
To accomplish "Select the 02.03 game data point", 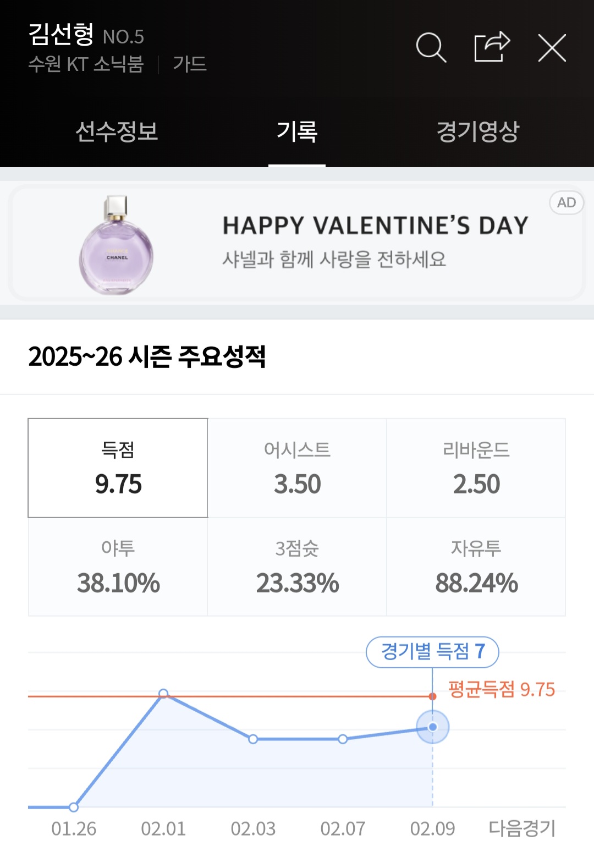I will (253, 739).
